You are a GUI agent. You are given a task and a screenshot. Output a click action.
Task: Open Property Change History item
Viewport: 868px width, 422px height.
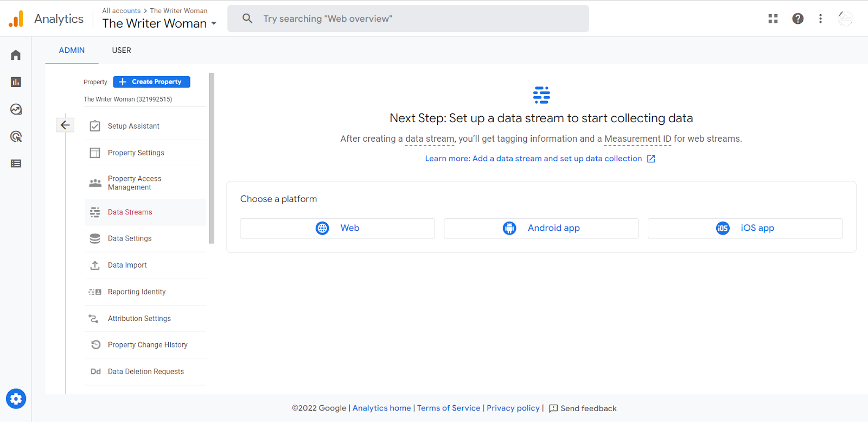(145, 345)
